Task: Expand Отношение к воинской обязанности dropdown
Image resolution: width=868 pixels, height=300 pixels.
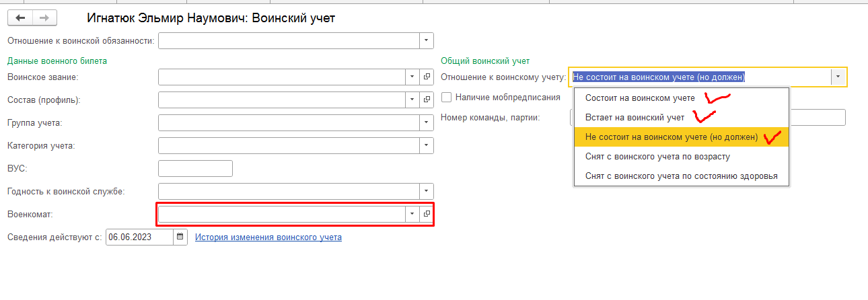Action: click(426, 41)
